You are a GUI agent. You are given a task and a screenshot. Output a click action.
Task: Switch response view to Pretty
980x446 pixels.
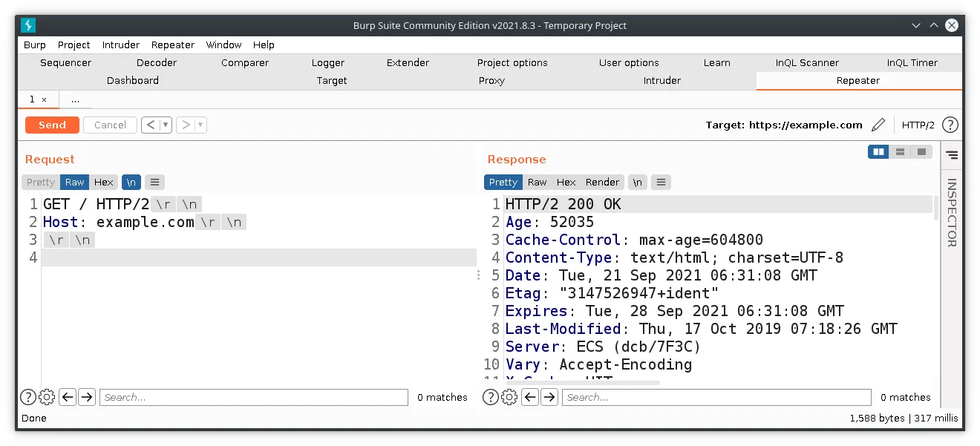point(503,182)
